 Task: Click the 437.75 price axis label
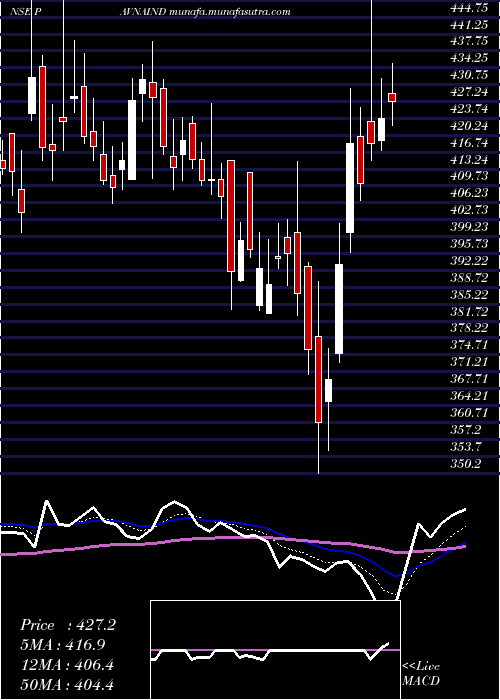pos(470,41)
